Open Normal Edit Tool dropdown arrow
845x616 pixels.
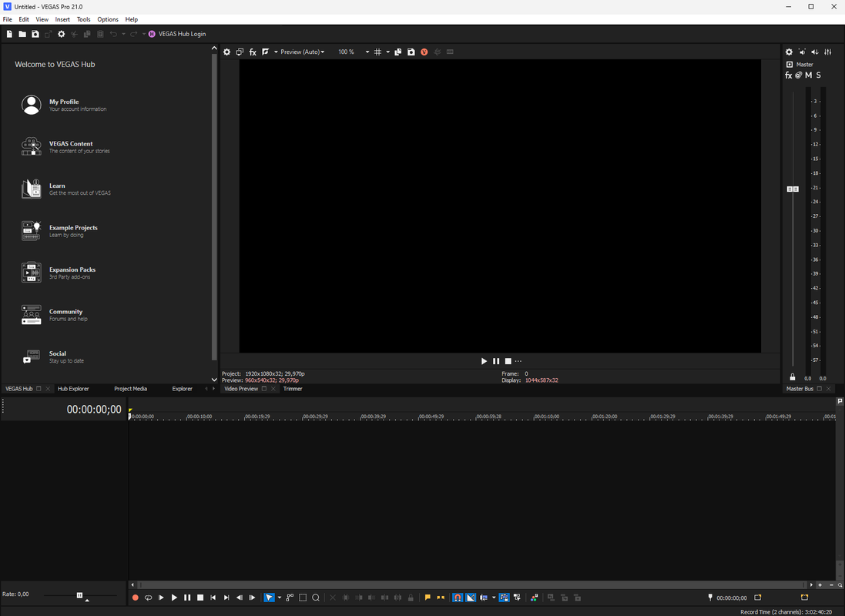[x=279, y=598]
